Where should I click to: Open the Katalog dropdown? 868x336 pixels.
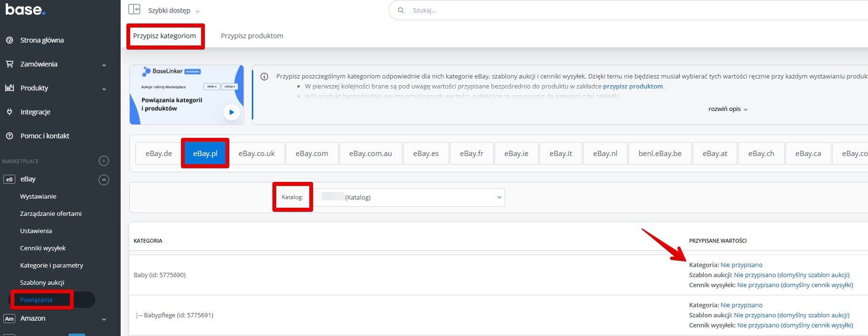[409, 197]
